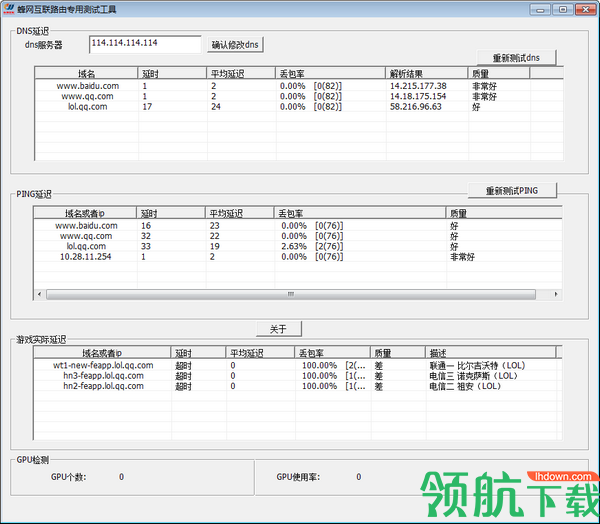This screenshot has width=600, height=524.
Task: Select wt1-new-feapp.lol.qq.com row
Action: pyautogui.click(x=298, y=365)
